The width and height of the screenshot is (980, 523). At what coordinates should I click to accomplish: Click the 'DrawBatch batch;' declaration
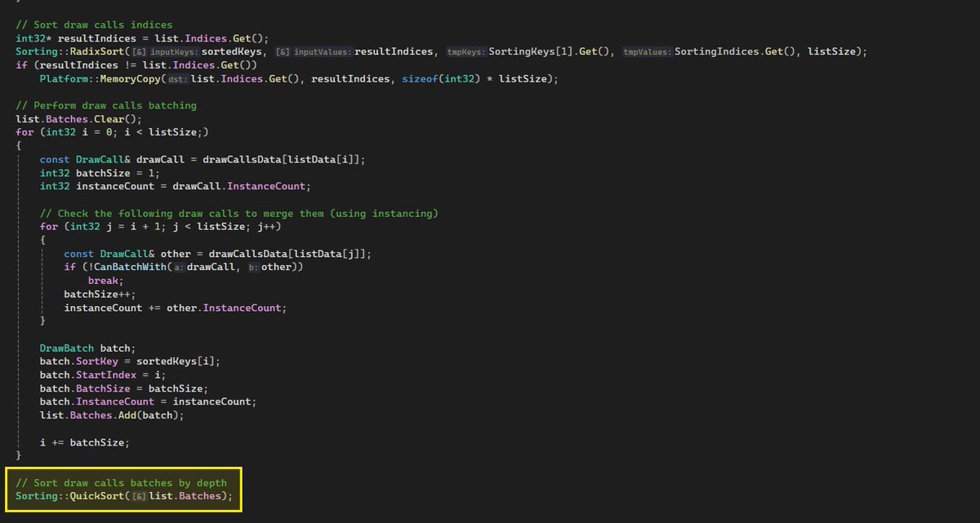coord(87,348)
